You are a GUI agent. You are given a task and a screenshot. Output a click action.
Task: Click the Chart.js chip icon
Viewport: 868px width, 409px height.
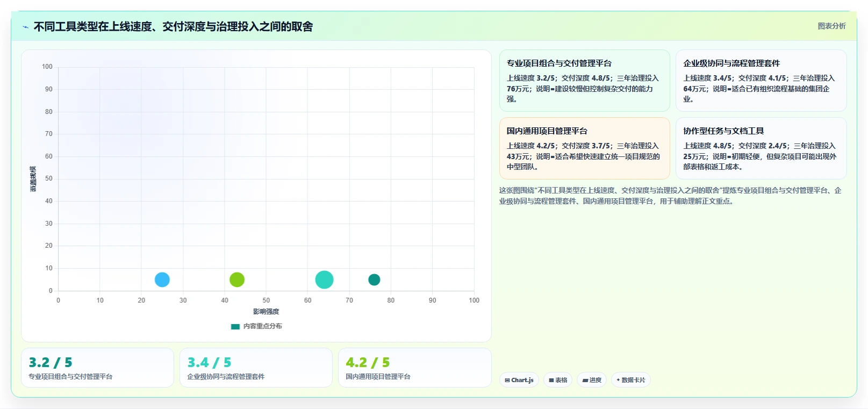point(507,380)
